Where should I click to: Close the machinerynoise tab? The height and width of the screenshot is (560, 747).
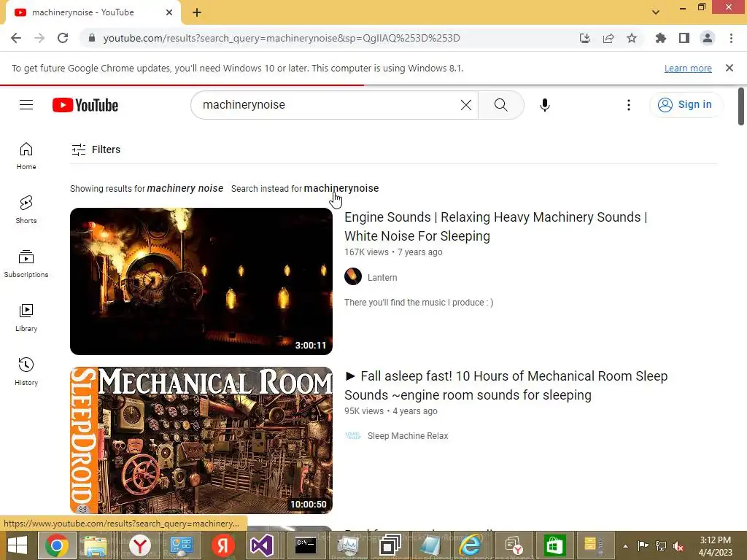(x=169, y=12)
